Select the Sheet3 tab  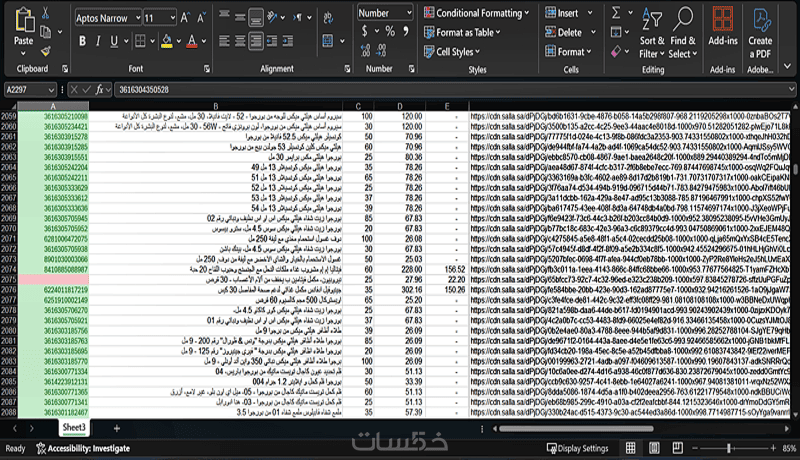74,428
